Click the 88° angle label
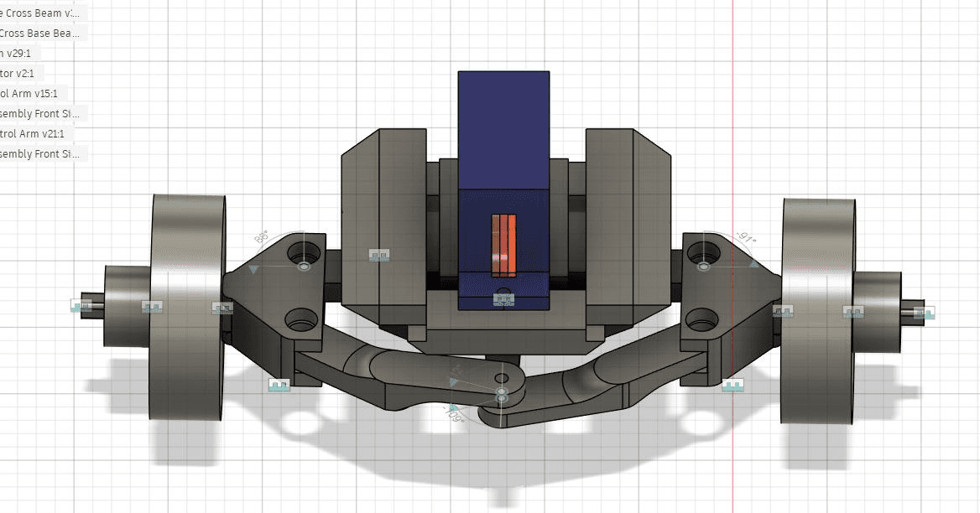This screenshot has width=980, height=513. [x=261, y=237]
